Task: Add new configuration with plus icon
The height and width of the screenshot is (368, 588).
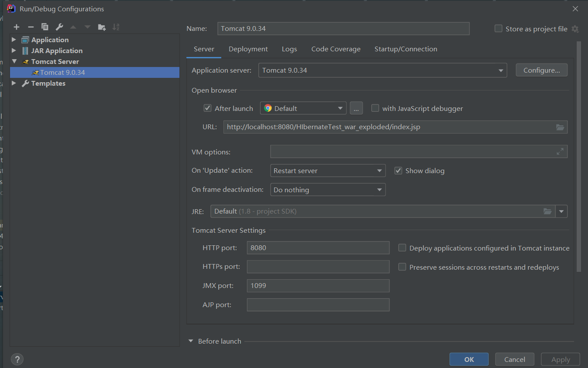Action: tap(17, 27)
